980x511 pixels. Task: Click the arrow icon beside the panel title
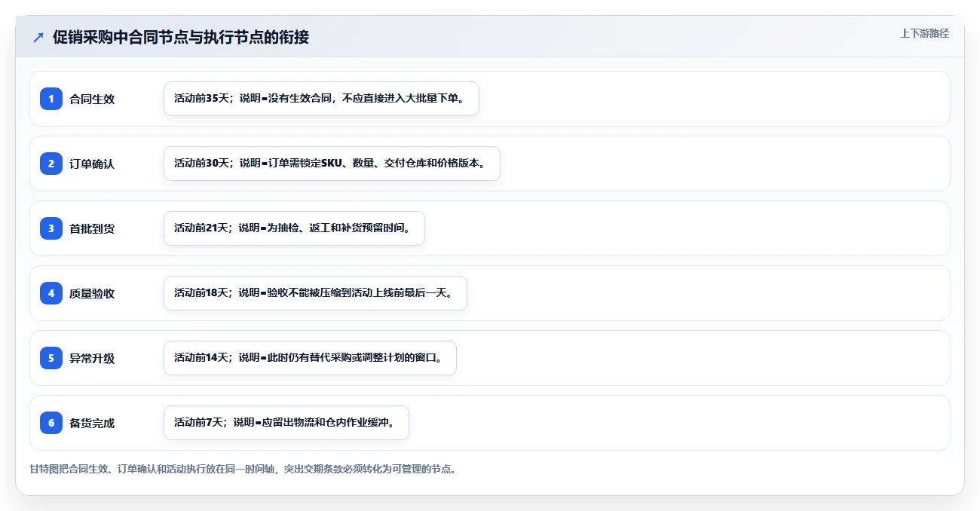[38, 37]
